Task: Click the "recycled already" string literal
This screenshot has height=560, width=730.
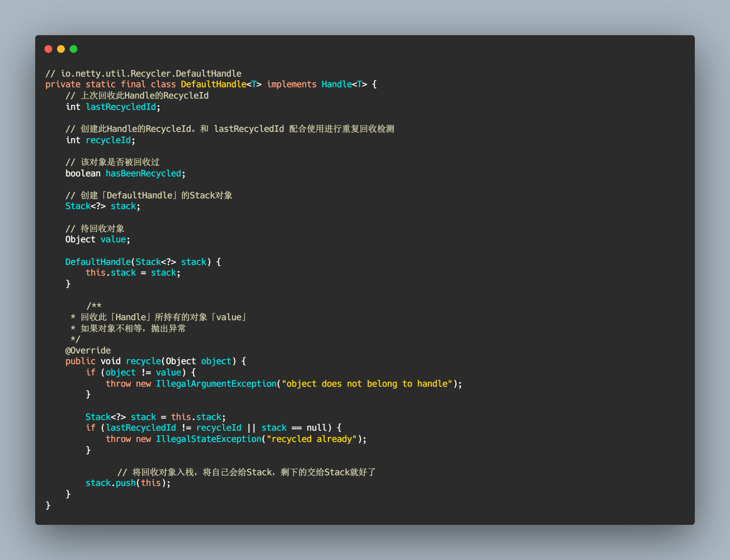Action: click(312, 439)
